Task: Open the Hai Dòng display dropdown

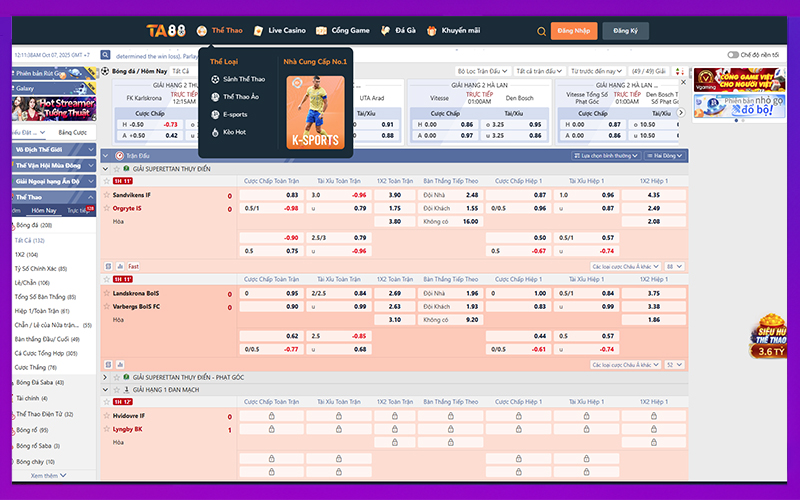Action: [665, 156]
